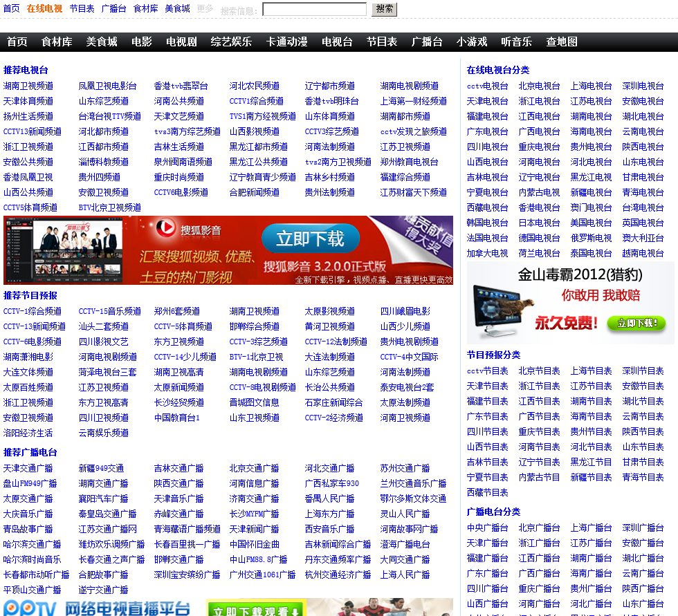Select the 卡通动漫 navigation item
The width and height of the screenshot is (678, 616).
(286, 42)
